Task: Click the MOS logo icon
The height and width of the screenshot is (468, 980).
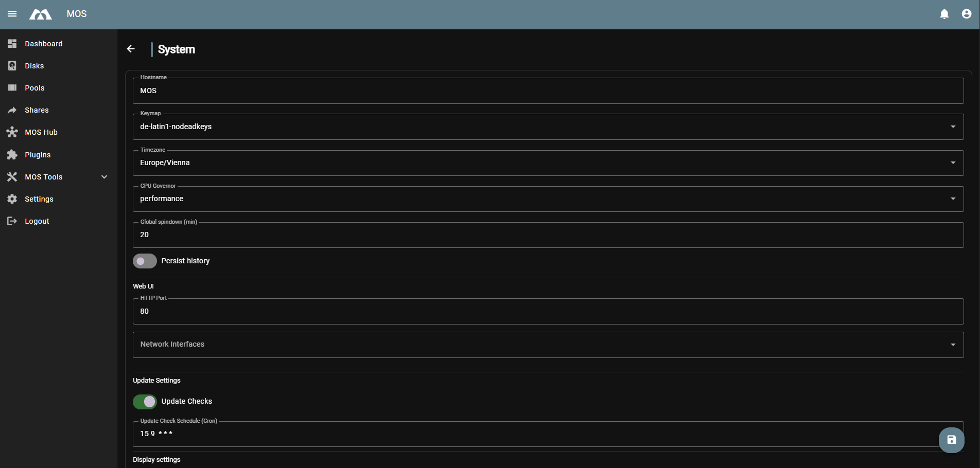Action: (41, 14)
